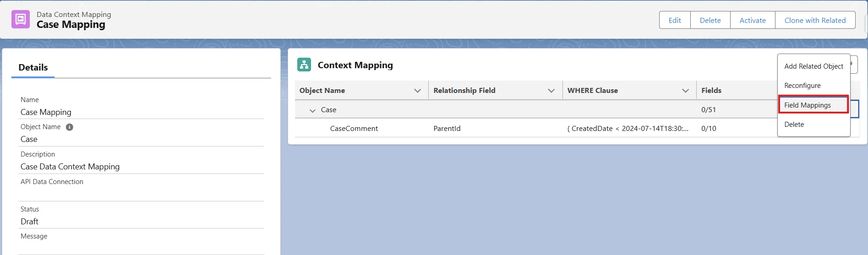Choose Delete in the row action menu
The image size is (868, 255).
click(794, 125)
